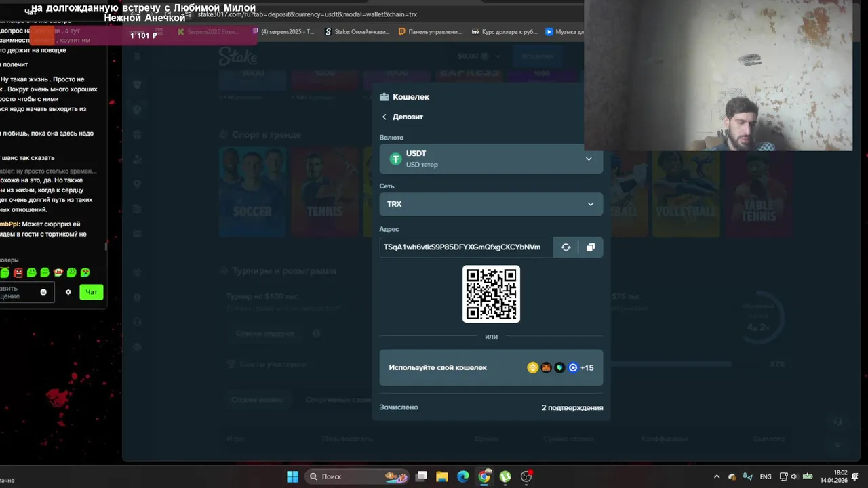Open (4) serpens2025 Twitch bookmark
The image size is (868, 488).
pos(283,31)
